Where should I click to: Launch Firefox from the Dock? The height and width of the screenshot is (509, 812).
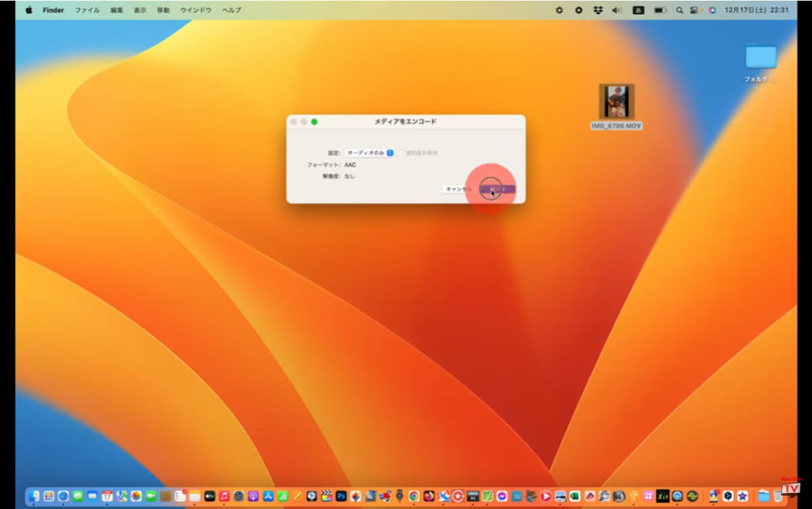[x=429, y=496]
